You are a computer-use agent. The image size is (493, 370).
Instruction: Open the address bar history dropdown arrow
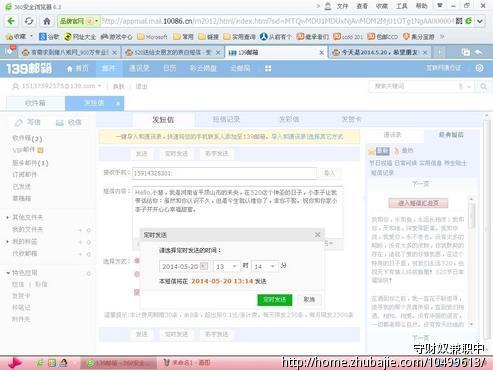[479, 21]
